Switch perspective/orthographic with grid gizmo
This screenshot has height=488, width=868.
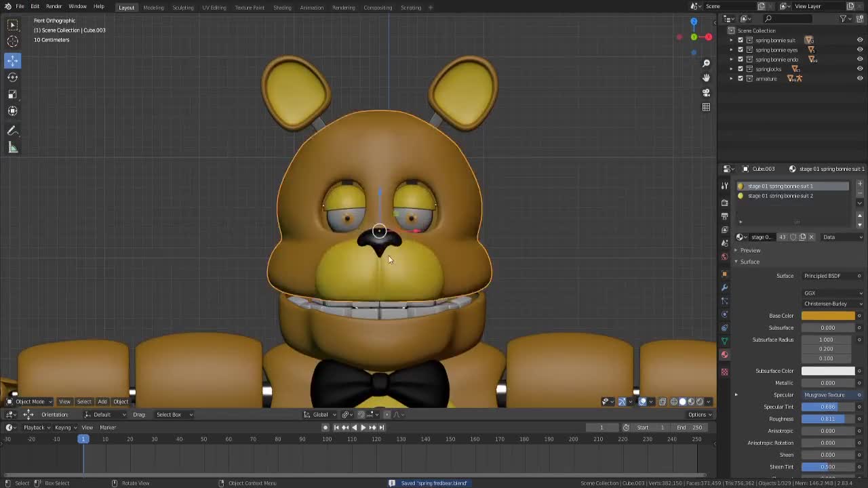706,107
